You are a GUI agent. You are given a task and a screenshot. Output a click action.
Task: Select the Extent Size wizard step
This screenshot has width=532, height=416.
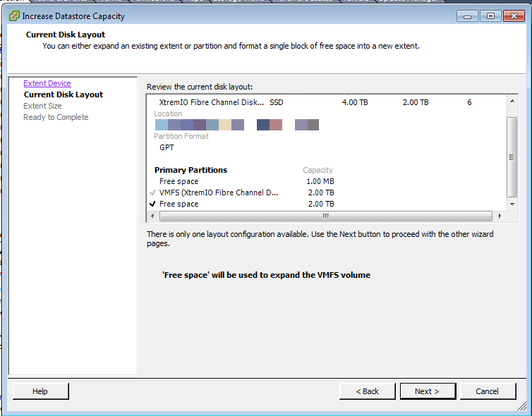tap(42, 106)
